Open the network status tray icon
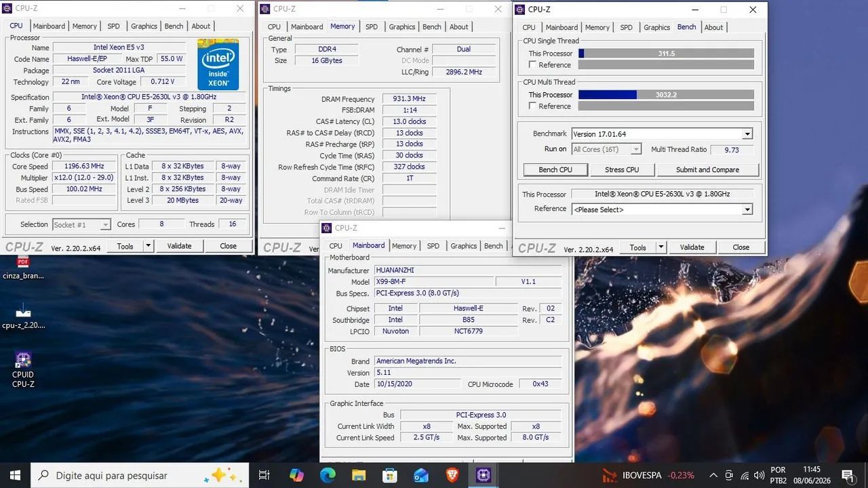 pos(745,475)
